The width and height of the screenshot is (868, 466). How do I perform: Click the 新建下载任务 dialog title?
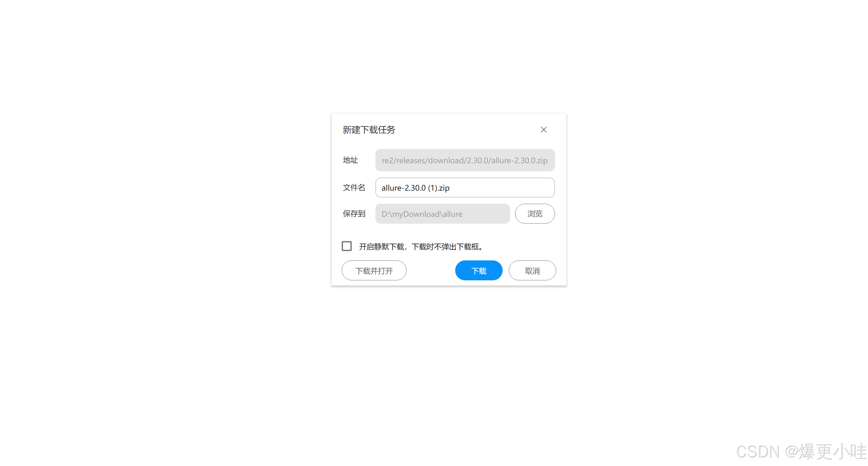click(x=369, y=130)
